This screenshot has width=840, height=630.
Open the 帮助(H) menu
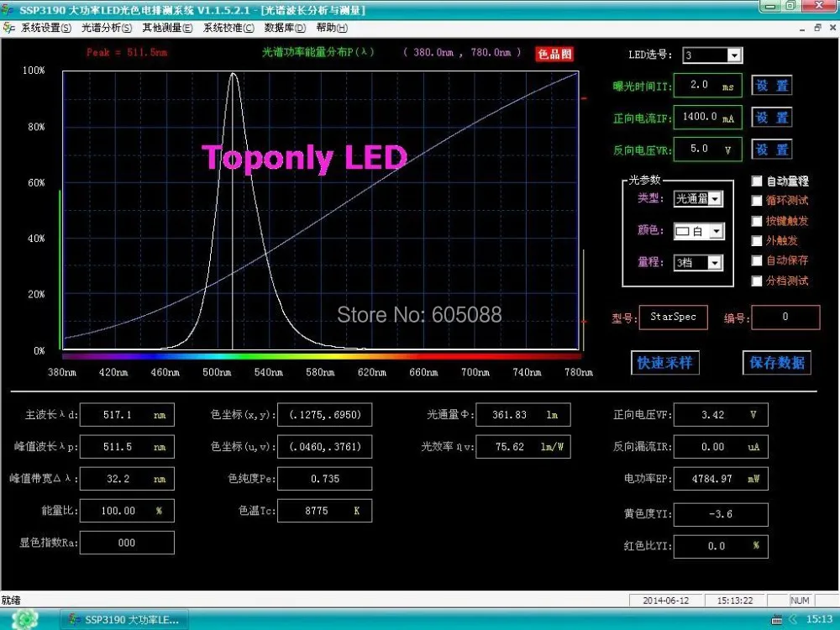point(332,28)
